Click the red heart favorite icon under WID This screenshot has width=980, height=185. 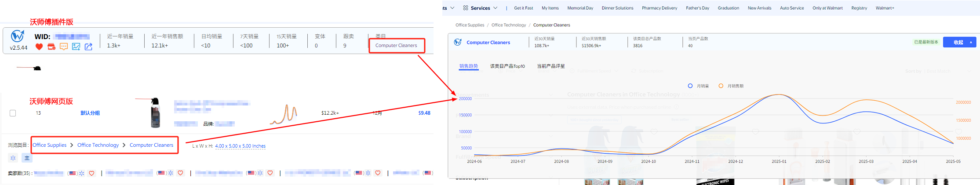[39, 47]
